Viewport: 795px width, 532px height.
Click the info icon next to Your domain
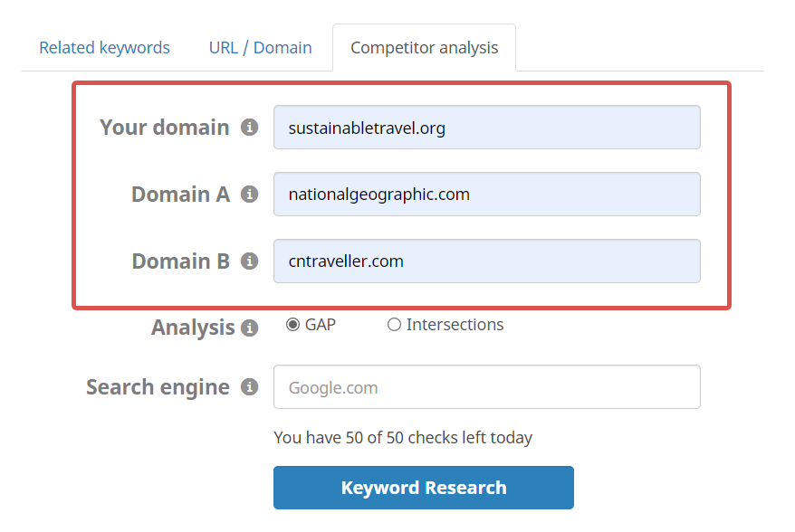249,128
